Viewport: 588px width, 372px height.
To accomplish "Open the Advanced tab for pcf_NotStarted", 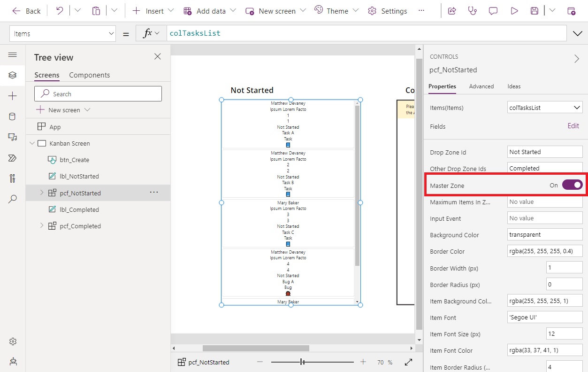I will click(481, 86).
